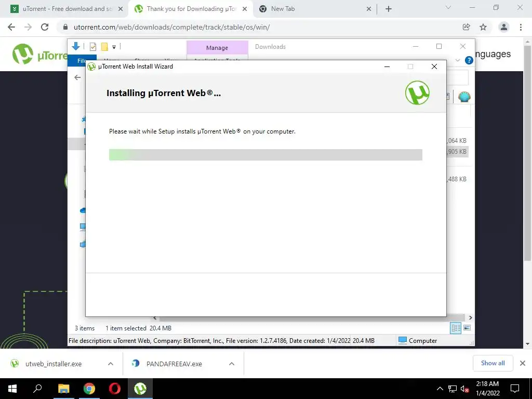Open File Explorer from taskbar
Image resolution: width=532 pixels, height=399 pixels.
(x=63, y=389)
